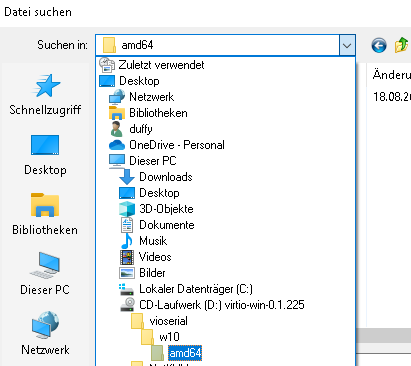Open Bibliotheken in the places bar
Image resolution: width=411 pixels, height=366 pixels.
(45, 214)
